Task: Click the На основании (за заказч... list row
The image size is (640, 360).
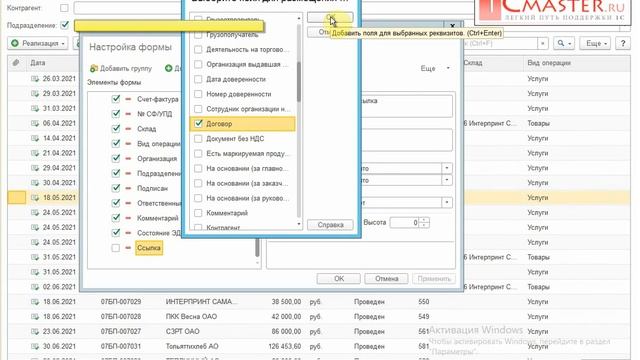Action: tap(243, 183)
